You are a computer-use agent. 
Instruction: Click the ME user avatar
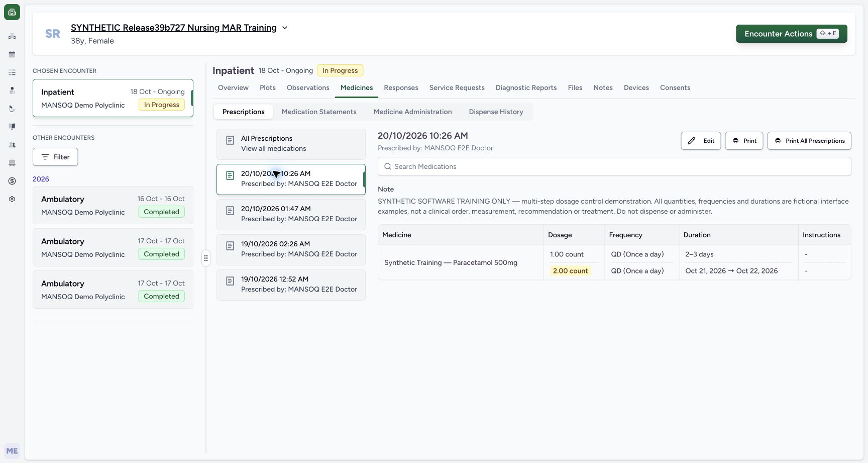pyautogui.click(x=12, y=451)
